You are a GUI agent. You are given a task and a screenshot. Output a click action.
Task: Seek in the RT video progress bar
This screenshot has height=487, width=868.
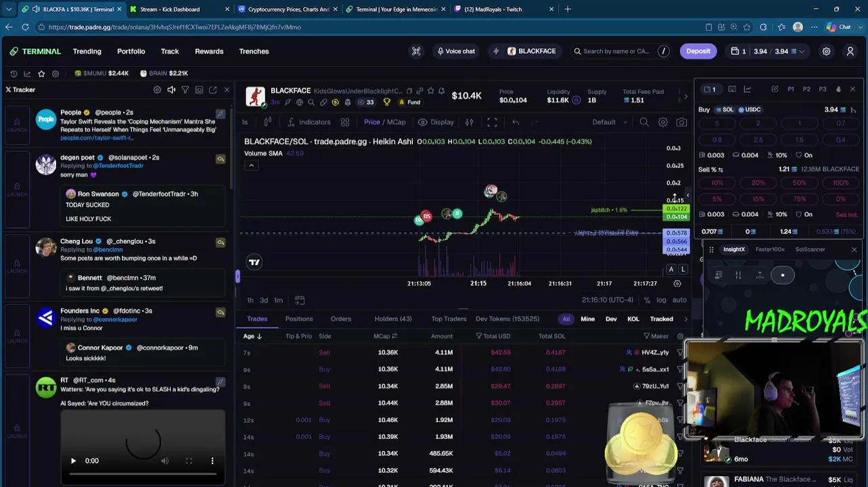coord(143,474)
